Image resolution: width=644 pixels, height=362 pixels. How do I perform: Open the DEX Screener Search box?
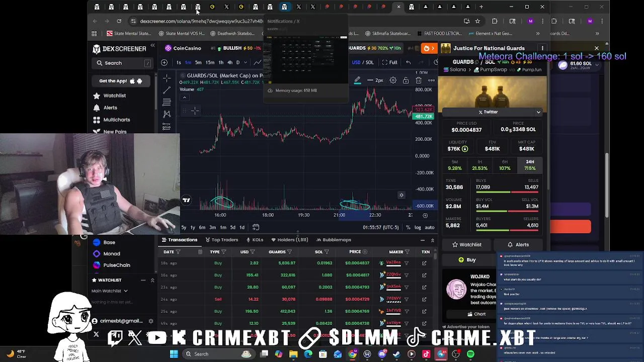point(122,63)
